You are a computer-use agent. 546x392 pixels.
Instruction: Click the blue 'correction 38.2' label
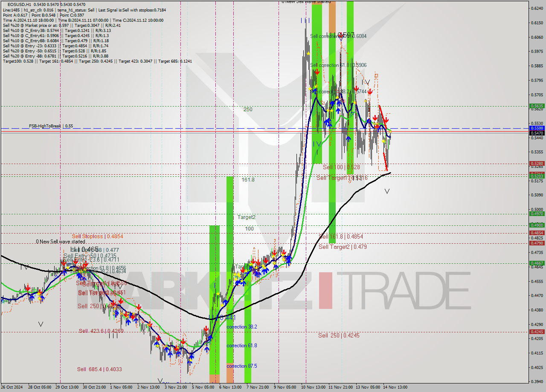(x=242, y=327)
